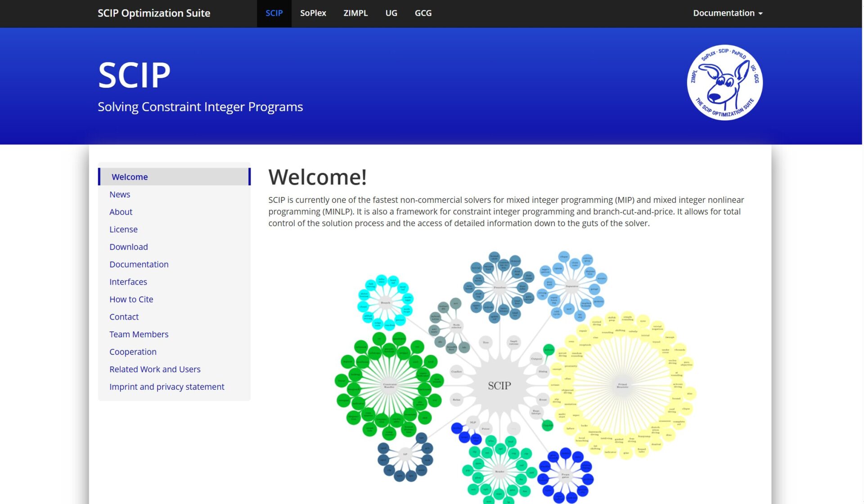Viewport: 864px width, 504px height.
Task: Switch to the ZIMPL tab
Action: (355, 13)
